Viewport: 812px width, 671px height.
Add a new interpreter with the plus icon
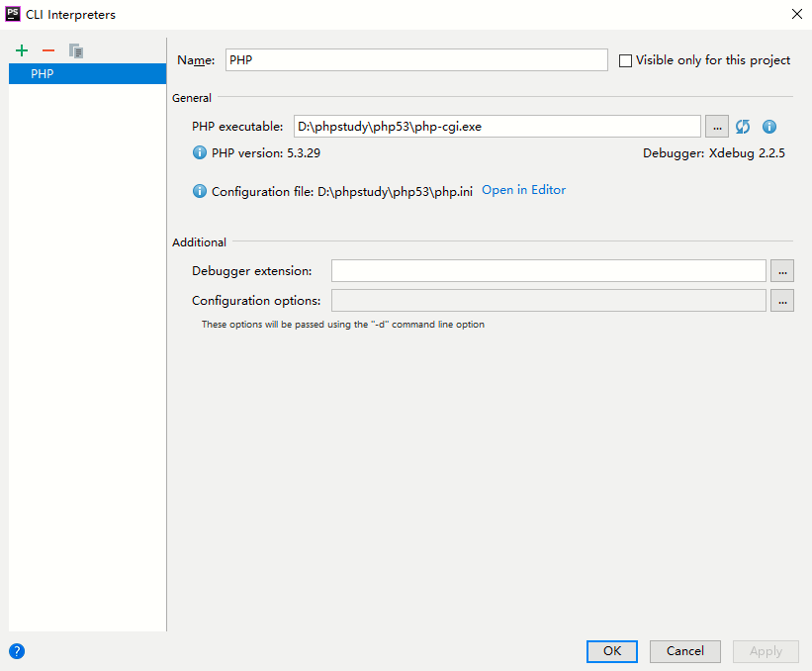click(22, 50)
